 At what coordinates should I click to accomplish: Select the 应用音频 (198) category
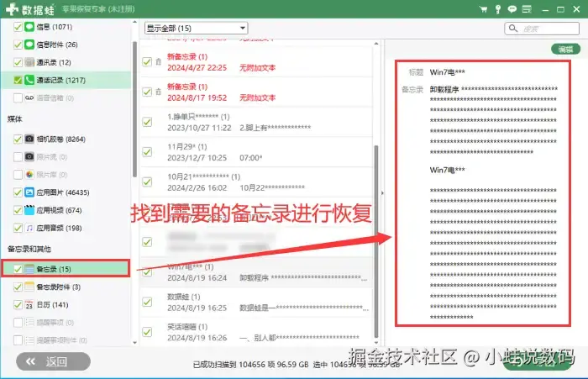point(66,228)
